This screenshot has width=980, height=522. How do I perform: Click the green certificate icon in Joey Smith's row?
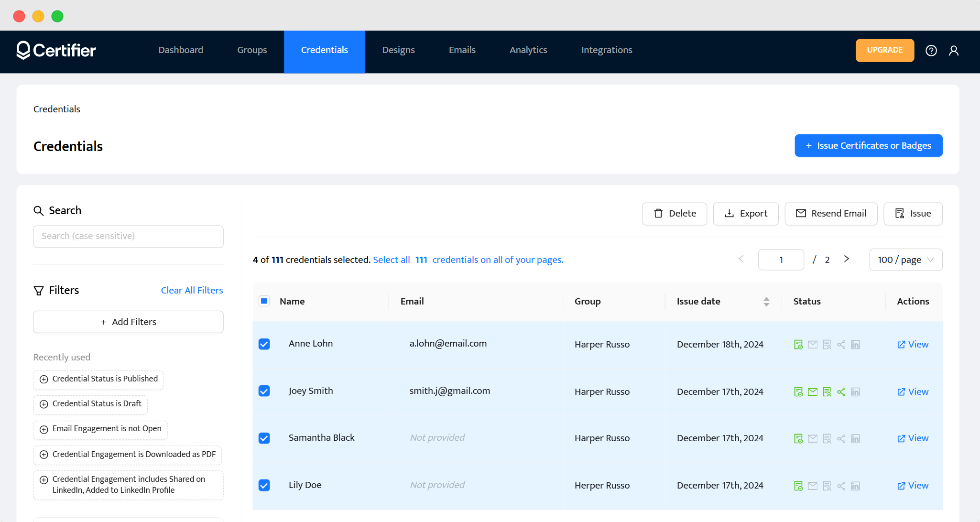point(827,392)
